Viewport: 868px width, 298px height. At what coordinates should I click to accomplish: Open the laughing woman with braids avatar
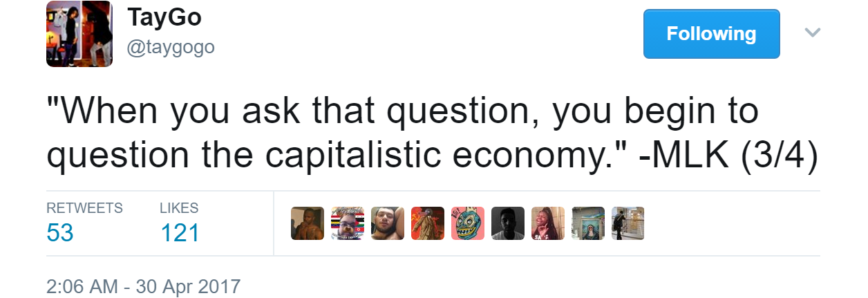tap(548, 223)
